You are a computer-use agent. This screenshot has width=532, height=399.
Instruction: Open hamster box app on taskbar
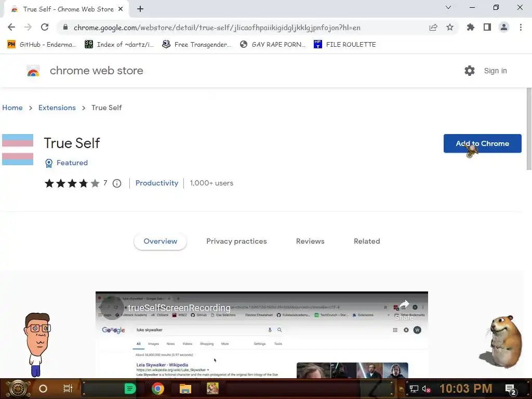coord(212,389)
